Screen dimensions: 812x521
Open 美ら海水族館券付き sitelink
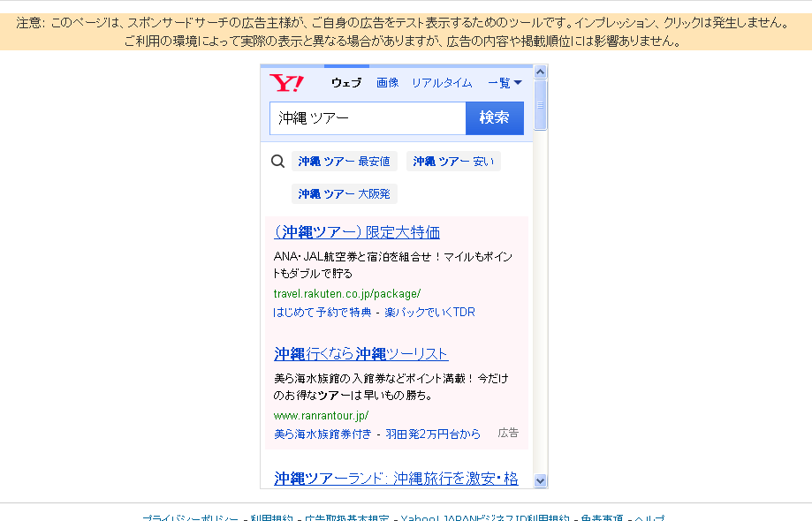click(323, 434)
